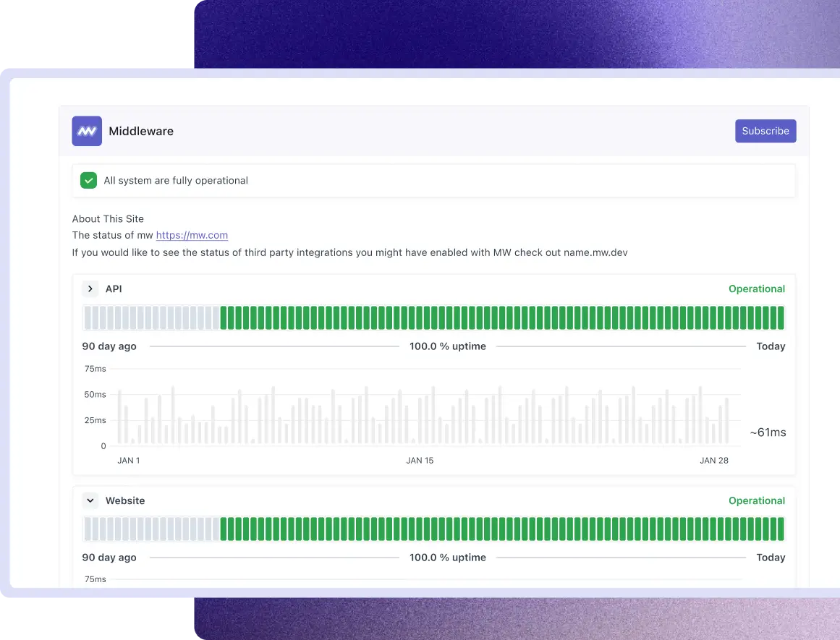Click the Subscribe button

765,131
